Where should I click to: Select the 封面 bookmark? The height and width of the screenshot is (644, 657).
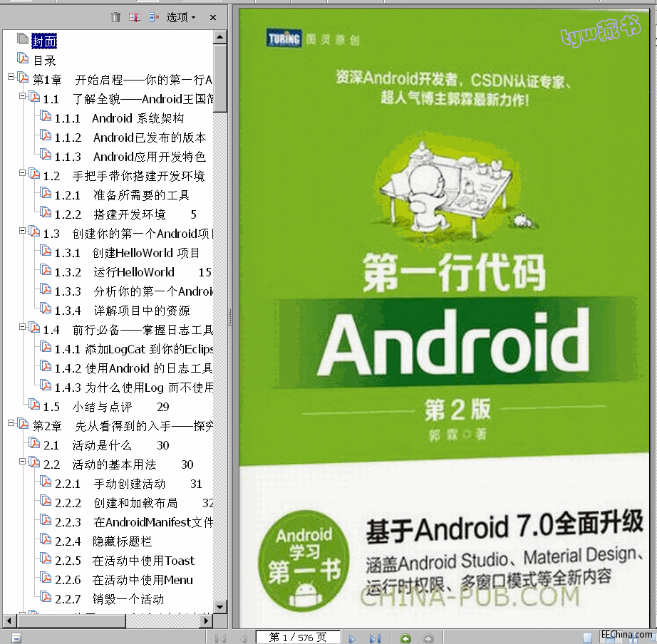[44, 41]
